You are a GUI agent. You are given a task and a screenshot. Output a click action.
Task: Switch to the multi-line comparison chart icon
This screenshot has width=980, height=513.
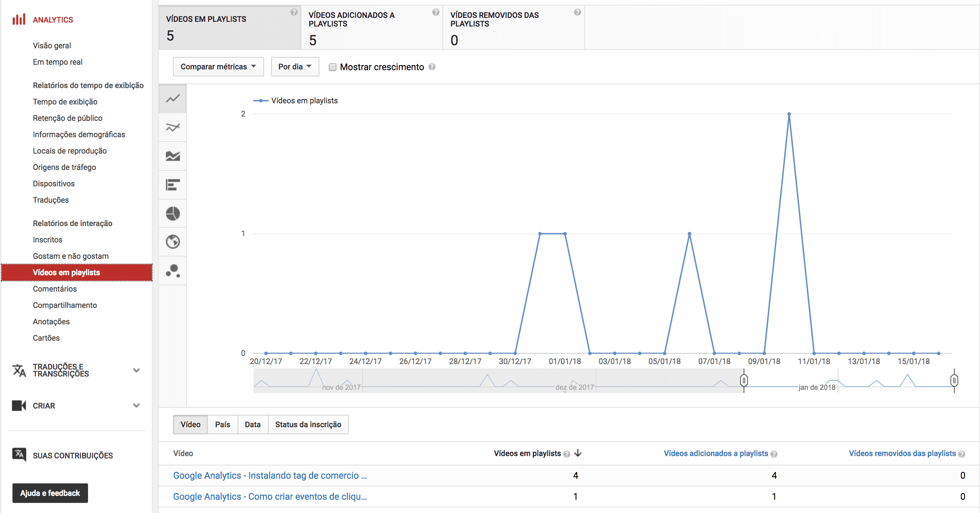pyautogui.click(x=173, y=127)
